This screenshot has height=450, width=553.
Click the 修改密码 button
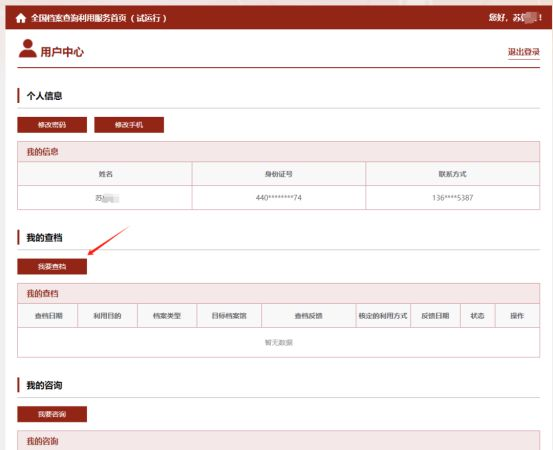(52, 125)
